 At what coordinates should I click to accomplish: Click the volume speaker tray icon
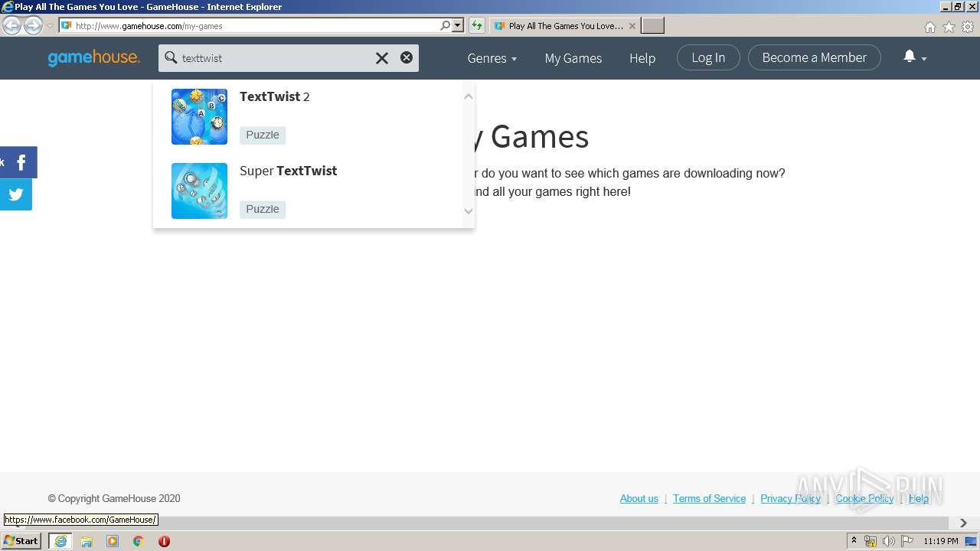(x=889, y=541)
